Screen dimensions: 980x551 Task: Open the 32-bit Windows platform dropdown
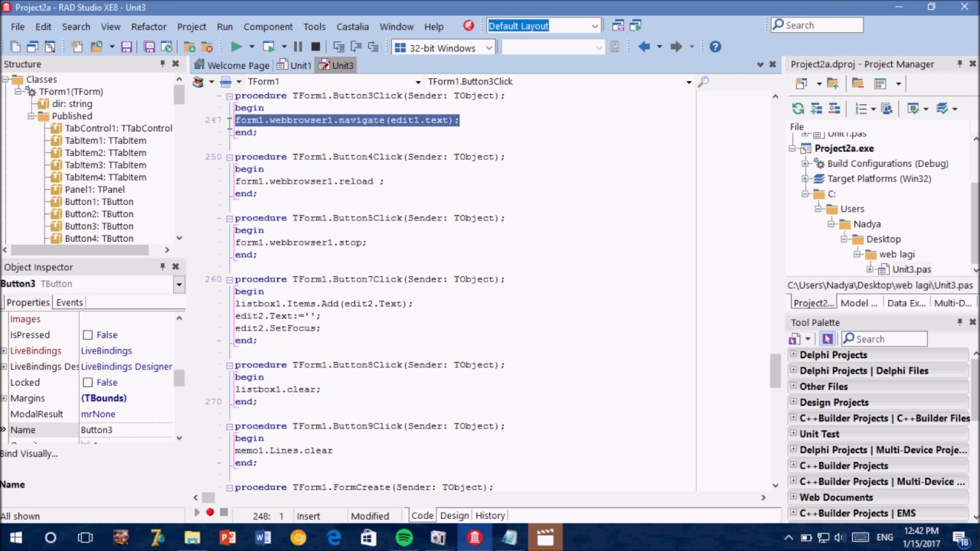(488, 48)
